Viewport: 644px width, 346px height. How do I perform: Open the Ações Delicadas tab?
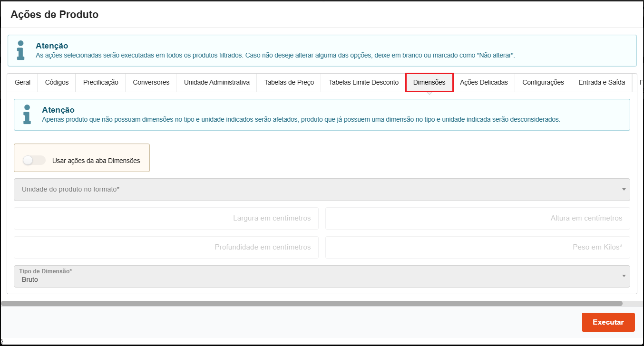pos(484,83)
